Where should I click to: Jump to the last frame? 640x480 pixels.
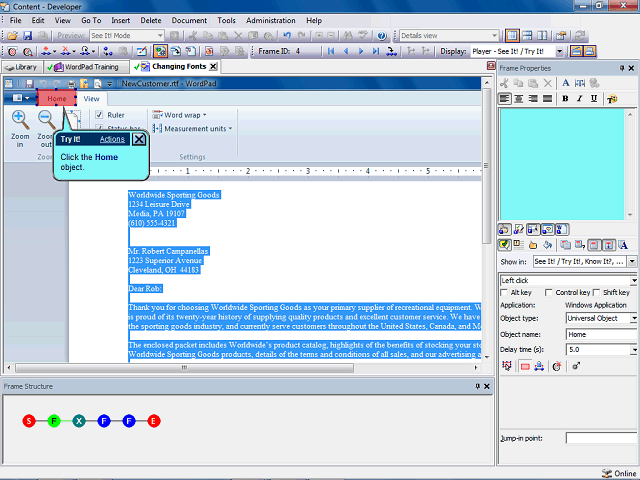(x=376, y=51)
